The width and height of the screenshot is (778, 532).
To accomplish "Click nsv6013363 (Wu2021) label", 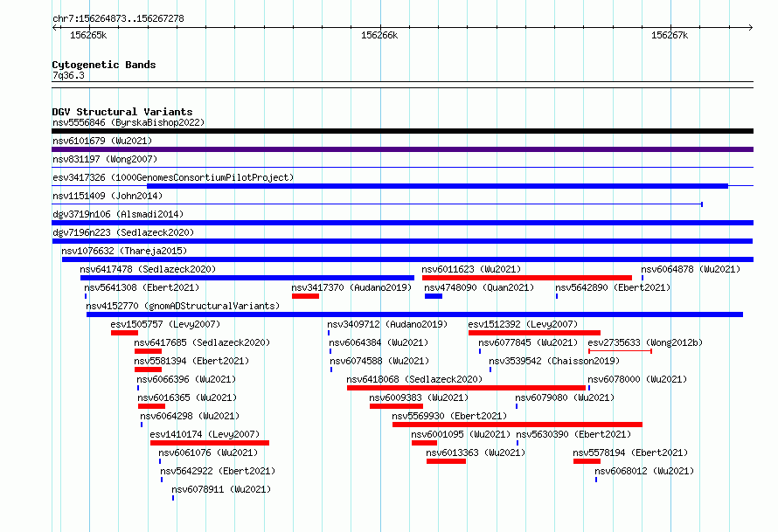I will click(x=476, y=453).
